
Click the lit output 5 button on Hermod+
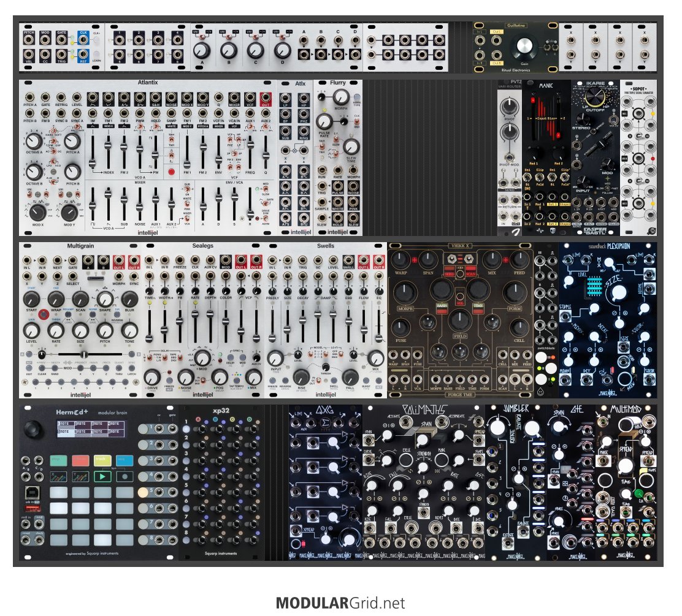pyautogui.click(x=143, y=492)
